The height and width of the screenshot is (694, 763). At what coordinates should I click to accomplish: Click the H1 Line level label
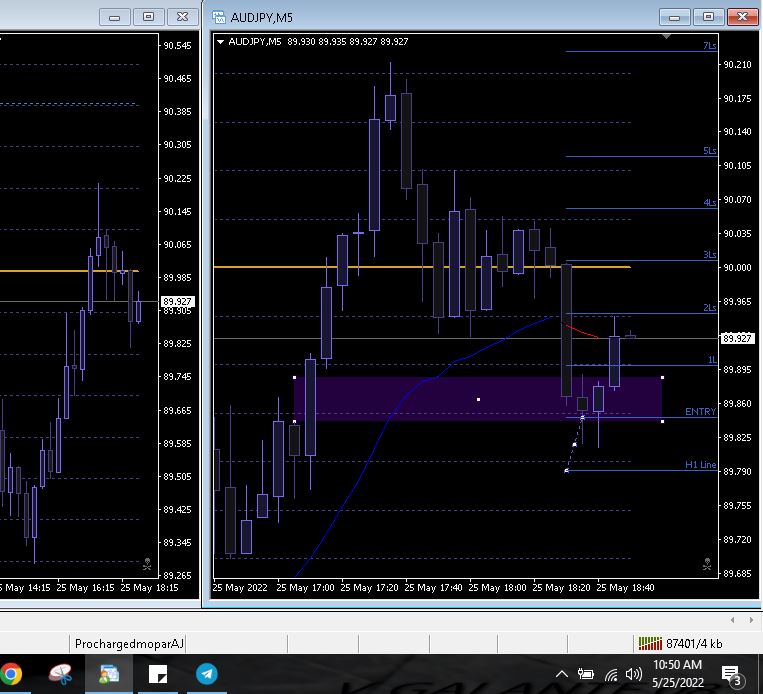[700, 465]
